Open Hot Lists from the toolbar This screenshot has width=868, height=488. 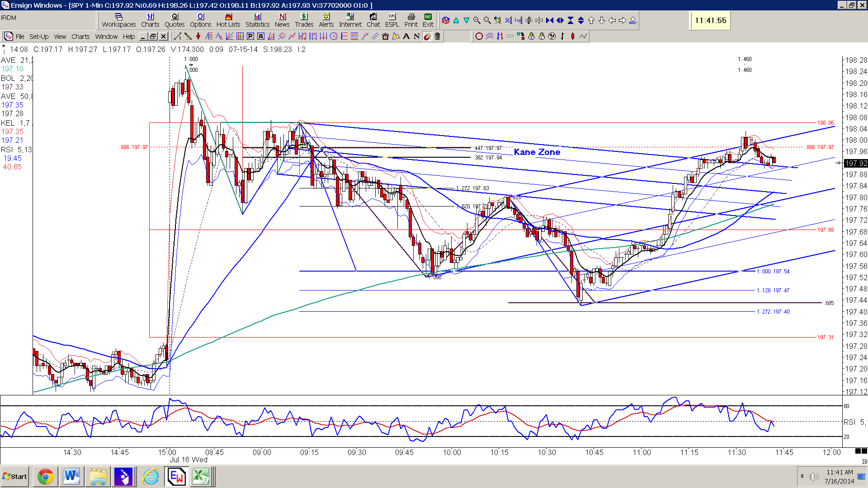(228, 20)
